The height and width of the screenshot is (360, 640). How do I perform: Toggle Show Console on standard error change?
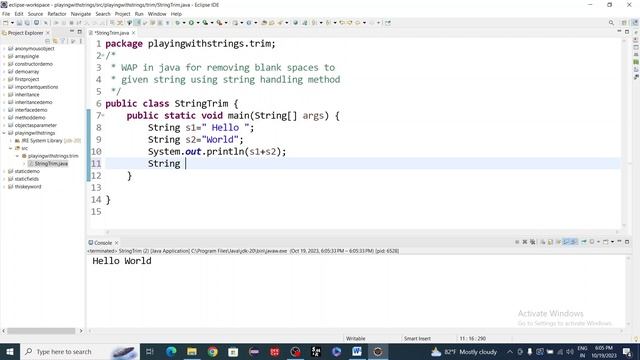click(x=574, y=242)
